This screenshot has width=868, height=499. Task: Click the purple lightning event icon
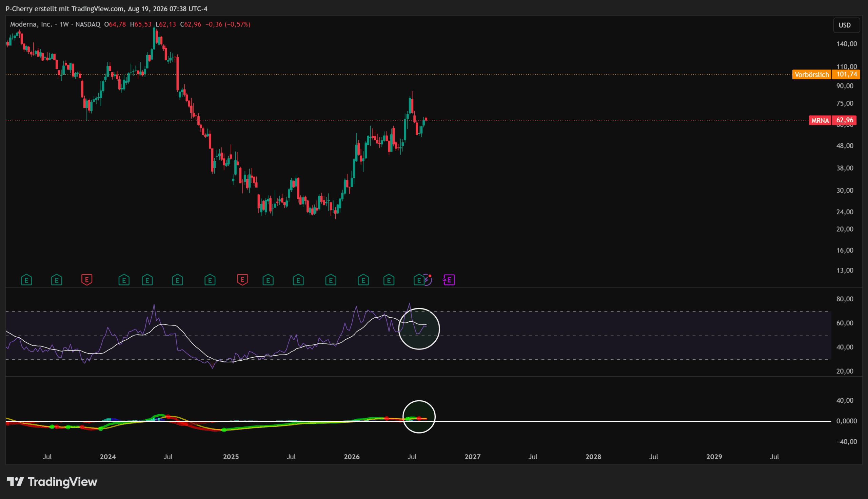[428, 280]
